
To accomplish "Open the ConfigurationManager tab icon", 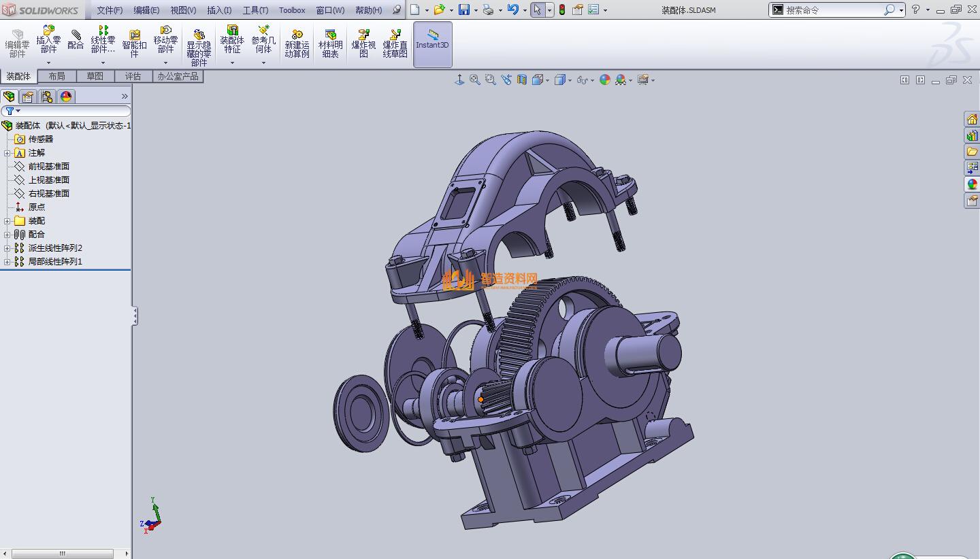I will [47, 97].
